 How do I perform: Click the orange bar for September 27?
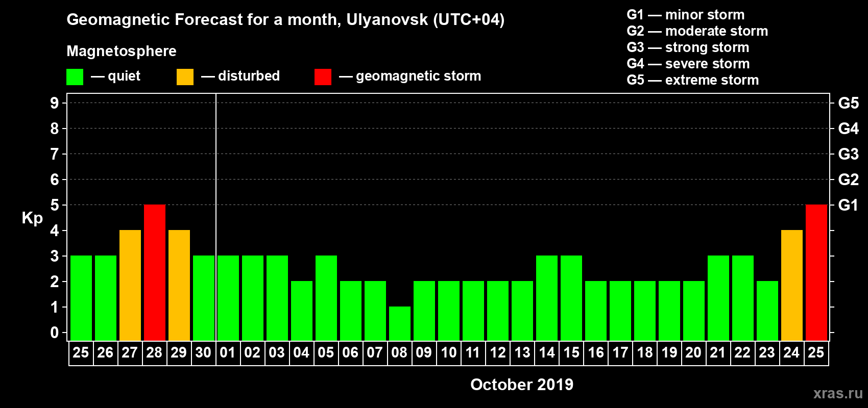pos(130,285)
